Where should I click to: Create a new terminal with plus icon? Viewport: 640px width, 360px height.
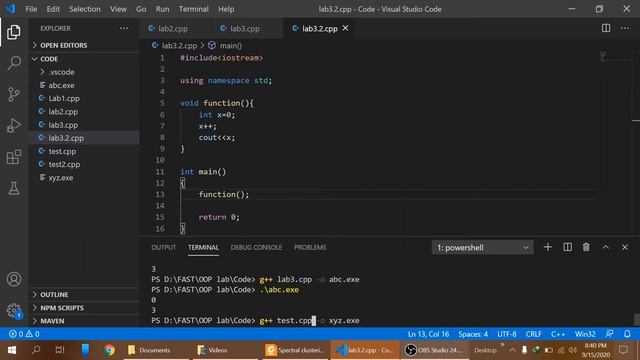point(548,247)
